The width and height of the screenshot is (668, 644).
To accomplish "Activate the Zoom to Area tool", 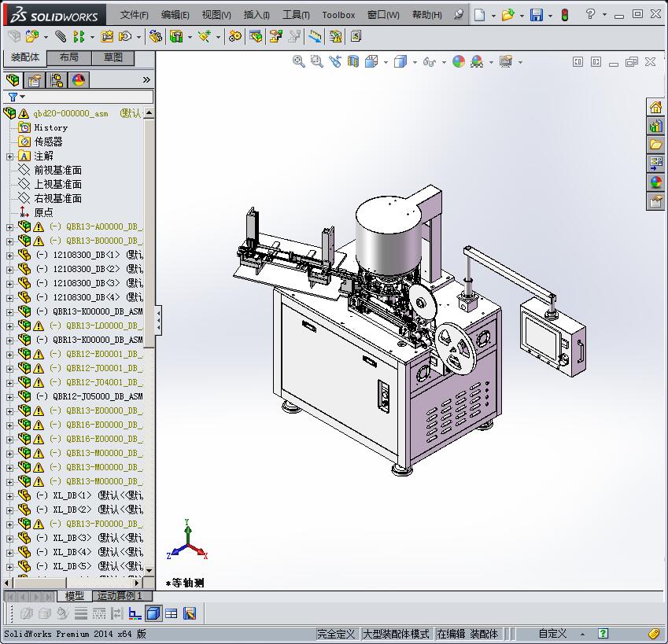I will 316,61.
